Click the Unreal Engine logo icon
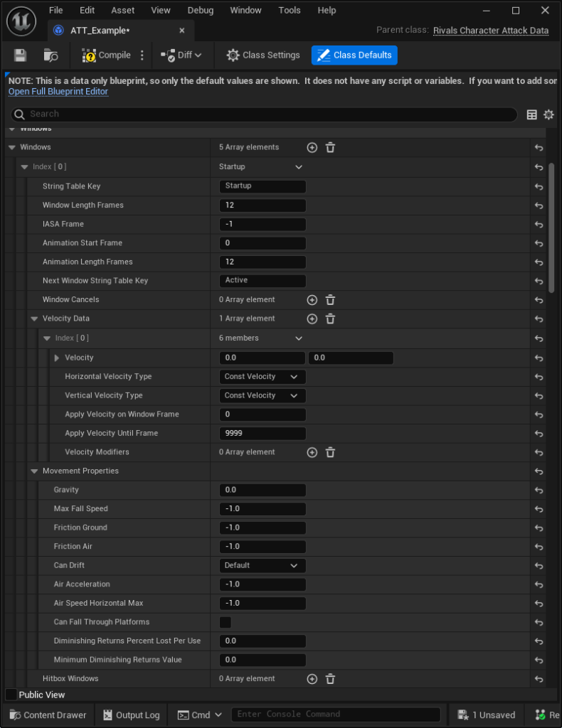This screenshot has height=728, width=562. tap(21, 21)
